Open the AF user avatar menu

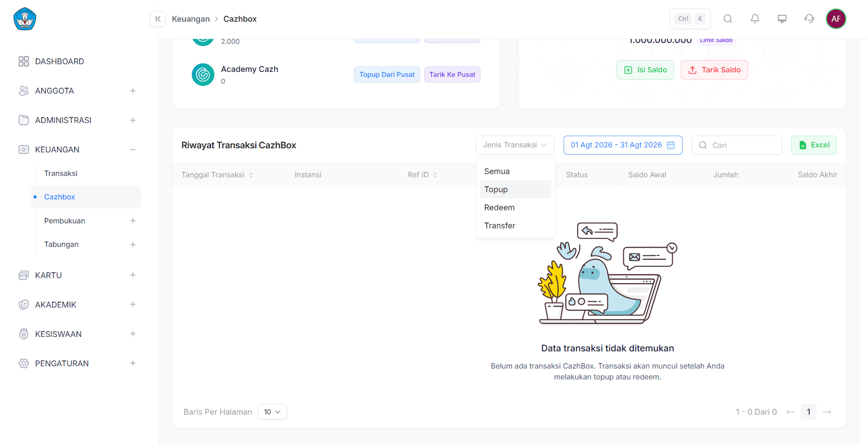[836, 19]
